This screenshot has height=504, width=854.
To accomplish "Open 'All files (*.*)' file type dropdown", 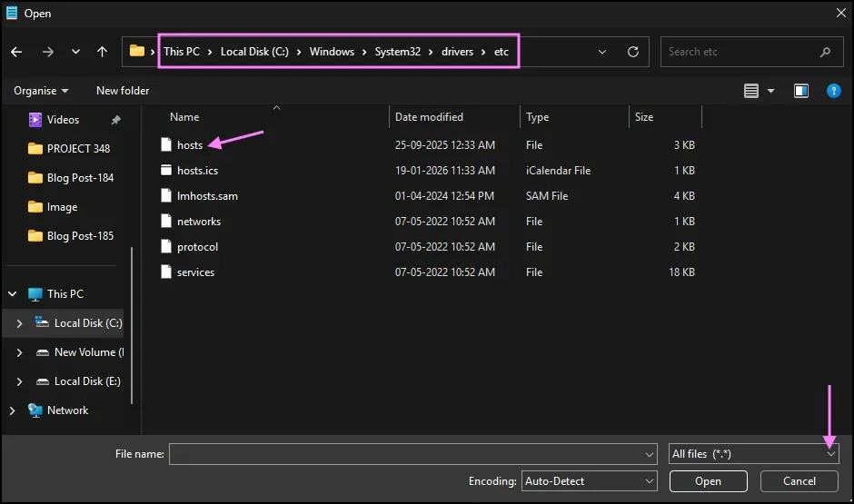I will coord(753,454).
